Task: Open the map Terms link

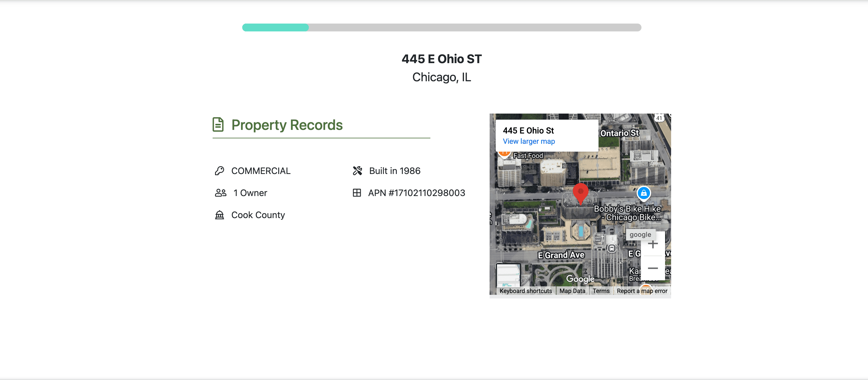Action: click(x=601, y=291)
